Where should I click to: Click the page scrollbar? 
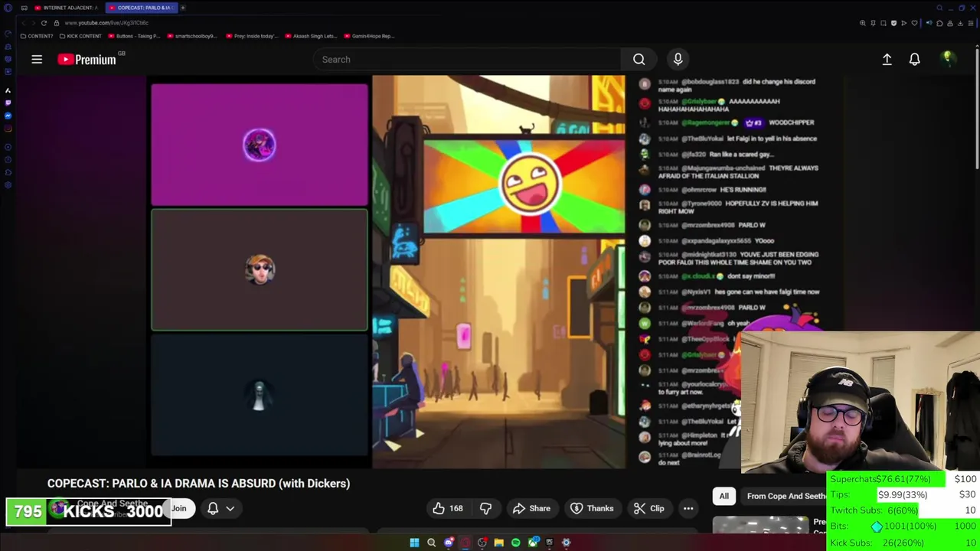point(977,107)
